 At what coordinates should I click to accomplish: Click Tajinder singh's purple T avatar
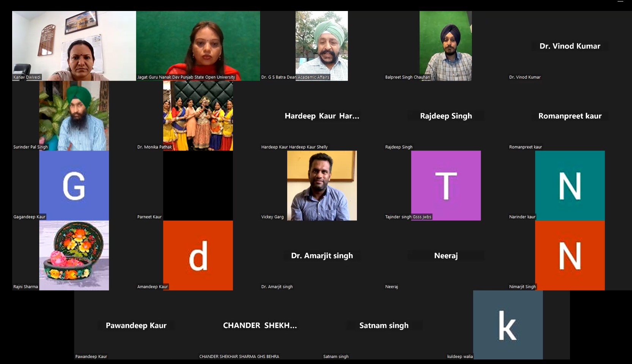pyautogui.click(x=446, y=186)
